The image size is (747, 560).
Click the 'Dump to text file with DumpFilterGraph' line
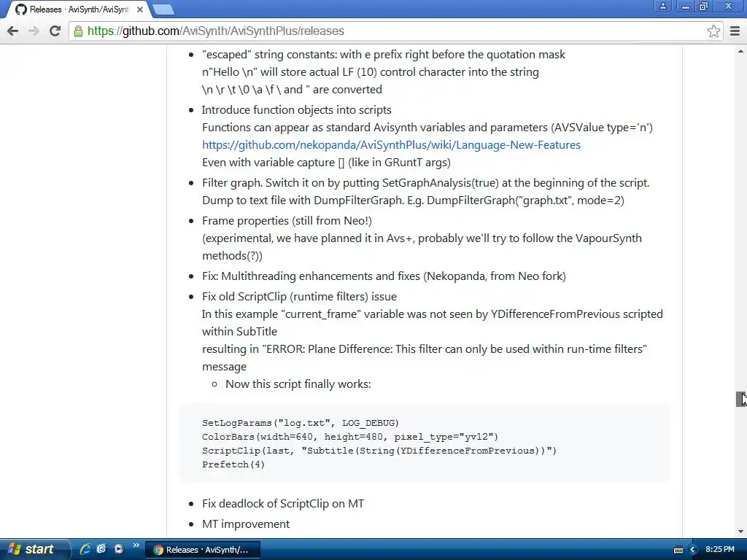(x=413, y=200)
